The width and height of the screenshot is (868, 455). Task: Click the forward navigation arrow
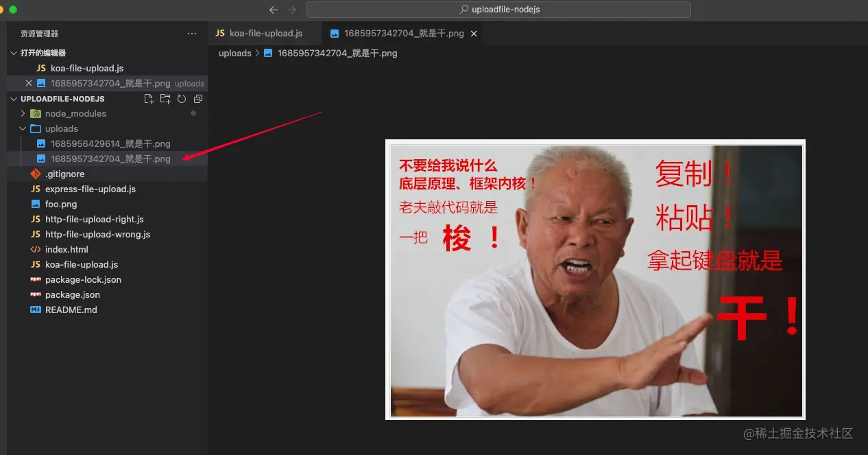point(291,9)
